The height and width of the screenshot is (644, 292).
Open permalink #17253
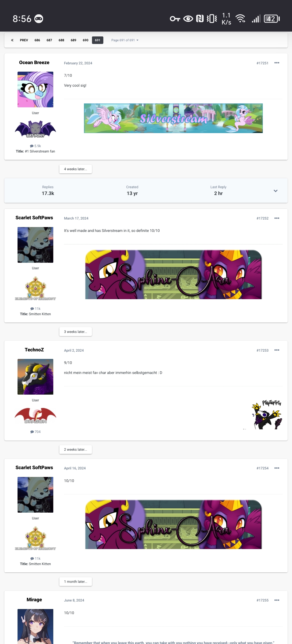(262, 350)
